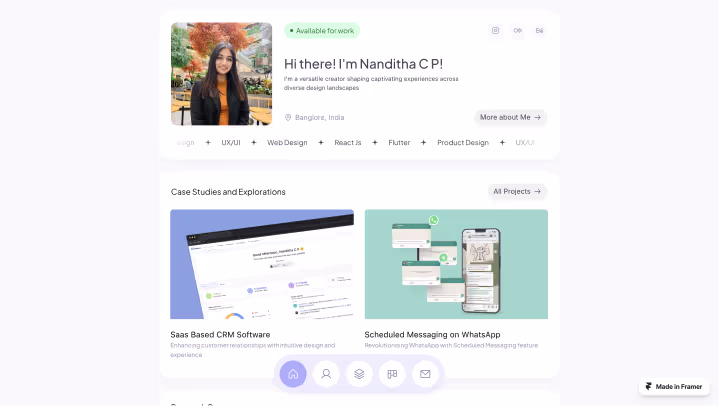Click the location pin beside Banglore, India
The height and width of the screenshot is (406, 719).
coord(288,117)
